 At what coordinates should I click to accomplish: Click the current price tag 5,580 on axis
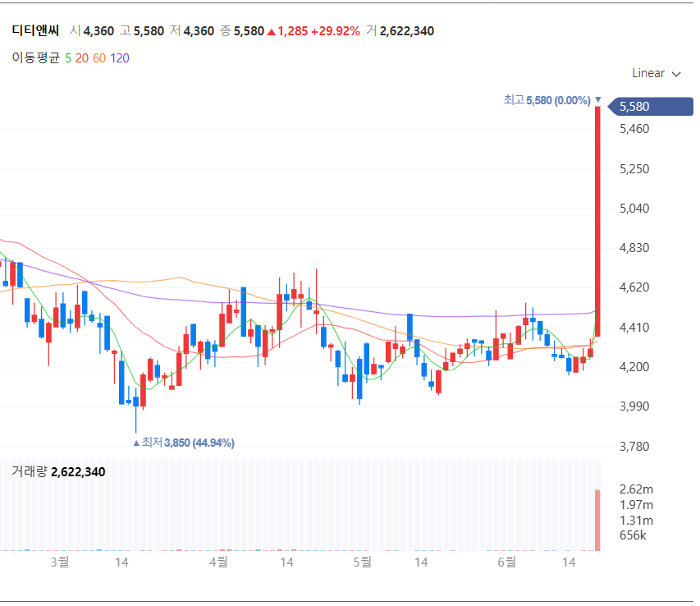pyautogui.click(x=651, y=106)
